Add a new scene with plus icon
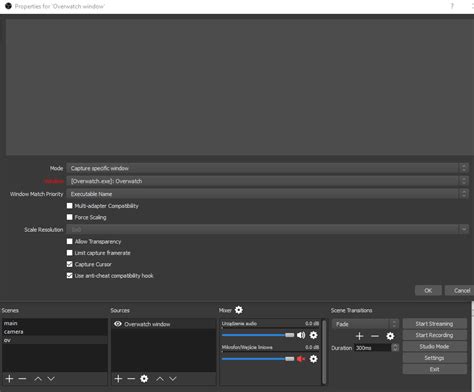Image resolution: width=474 pixels, height=392 pixels. coord(9,379)
